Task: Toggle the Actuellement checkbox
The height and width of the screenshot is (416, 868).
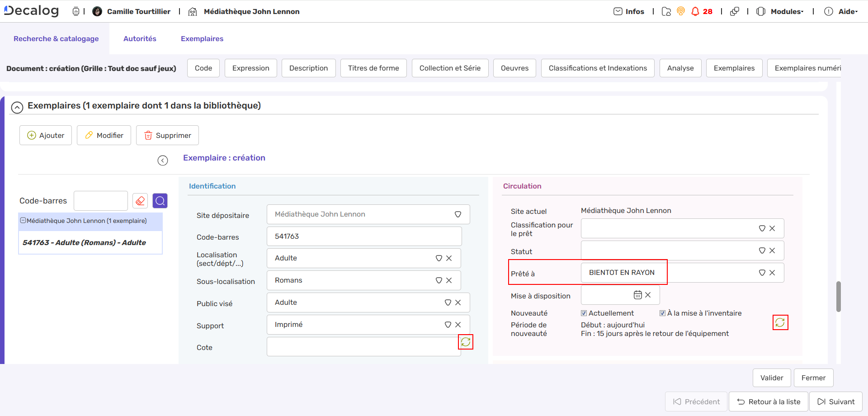Action: point(584,313)
